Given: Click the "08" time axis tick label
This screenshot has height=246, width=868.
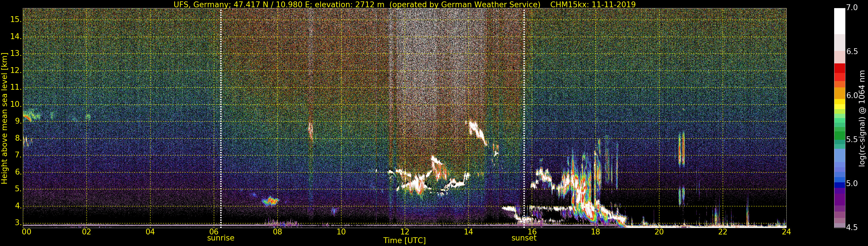Looking at the screenshot, I should (x=277, y=232).
